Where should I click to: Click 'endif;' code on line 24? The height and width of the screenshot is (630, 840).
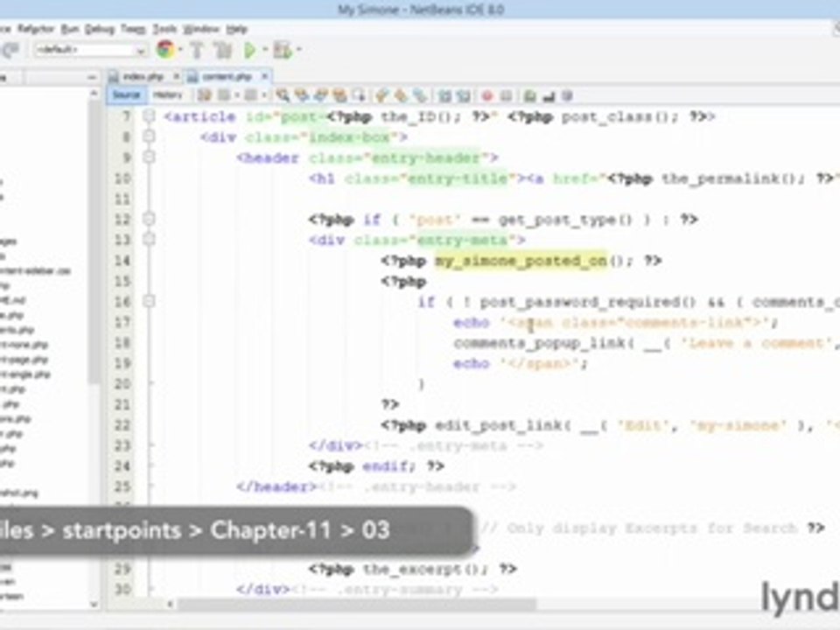click(388, 466)
